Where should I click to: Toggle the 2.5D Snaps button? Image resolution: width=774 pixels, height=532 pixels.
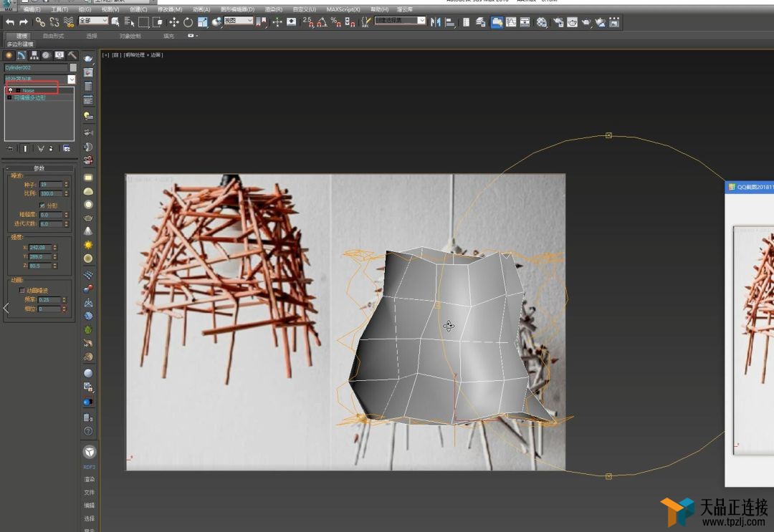coord(308,21)
